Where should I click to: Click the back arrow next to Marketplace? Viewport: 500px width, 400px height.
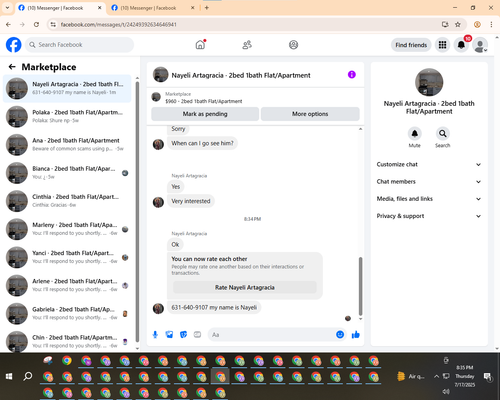coord(12,67)
